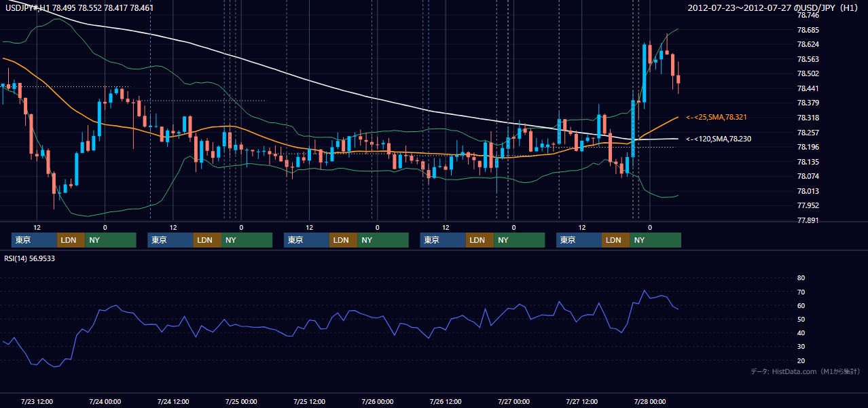The image size is (868, 408).
Task: Click RSI scale level 60
Action: click(x=801, y=305)
